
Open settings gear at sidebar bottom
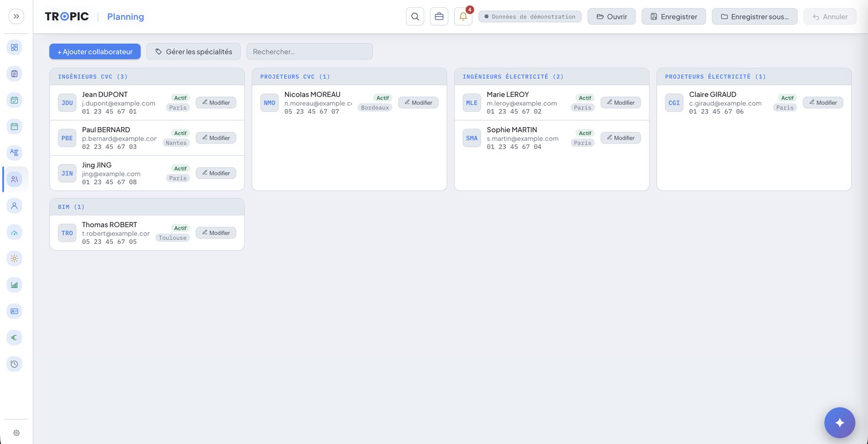tap(16, 433)
